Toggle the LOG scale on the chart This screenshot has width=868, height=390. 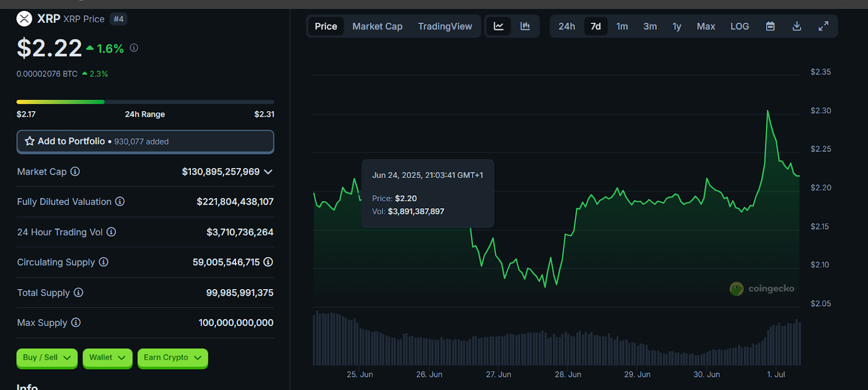[739, 26]
